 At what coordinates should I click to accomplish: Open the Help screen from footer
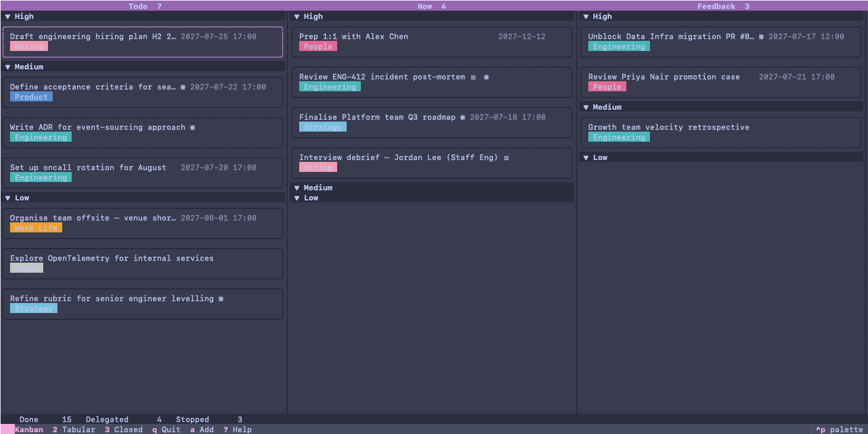coord(238,429)
